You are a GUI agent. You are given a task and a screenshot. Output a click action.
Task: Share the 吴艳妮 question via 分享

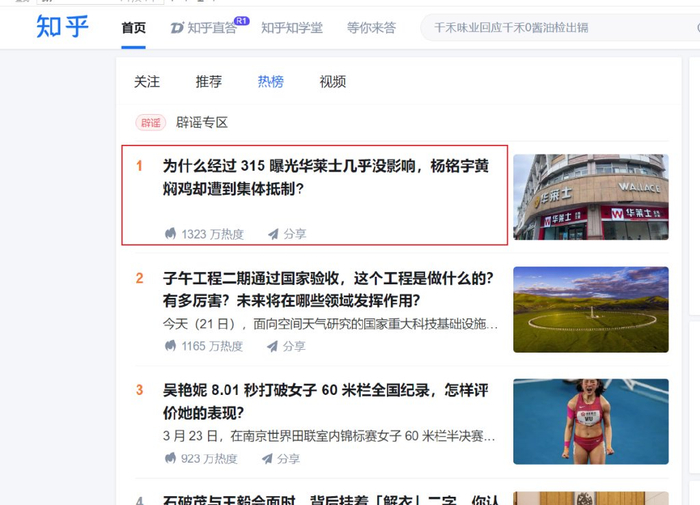pos(288,459)
